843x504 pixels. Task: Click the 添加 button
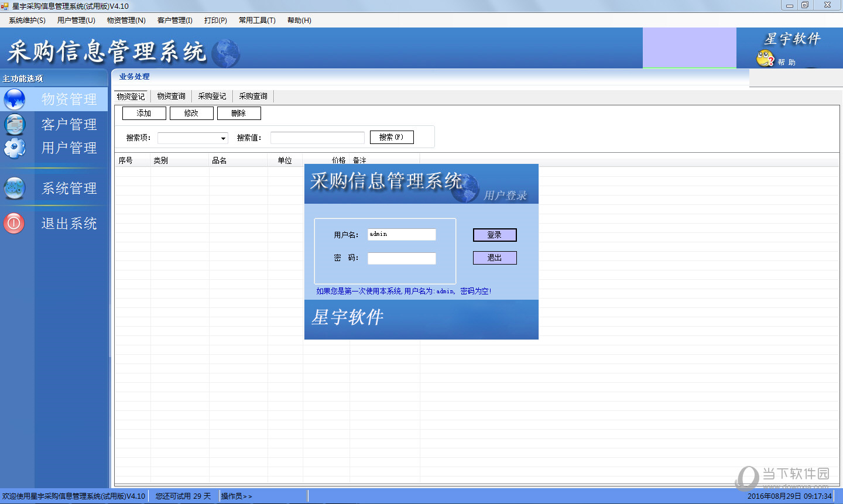coord(144,113)
